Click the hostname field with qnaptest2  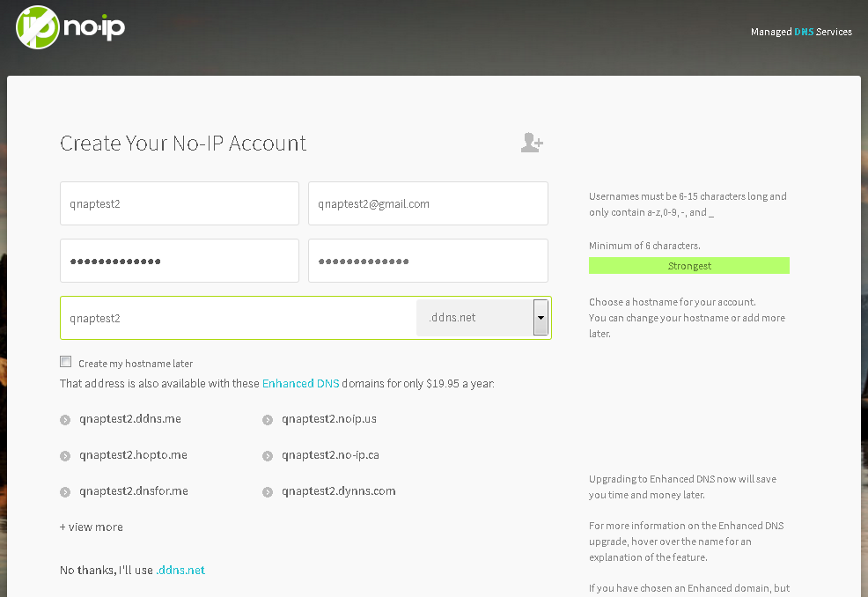coord(238,318)
